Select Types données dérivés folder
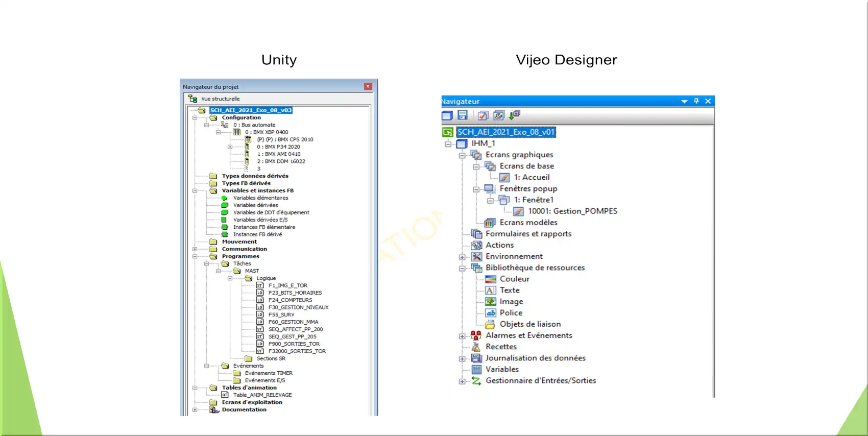 [255, 176]
